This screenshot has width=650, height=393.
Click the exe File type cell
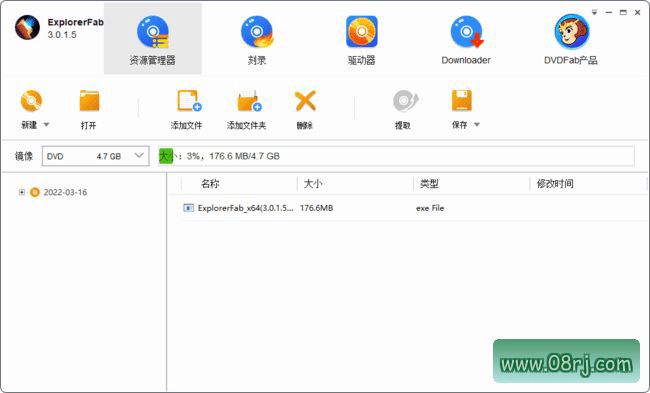point(430,208)
